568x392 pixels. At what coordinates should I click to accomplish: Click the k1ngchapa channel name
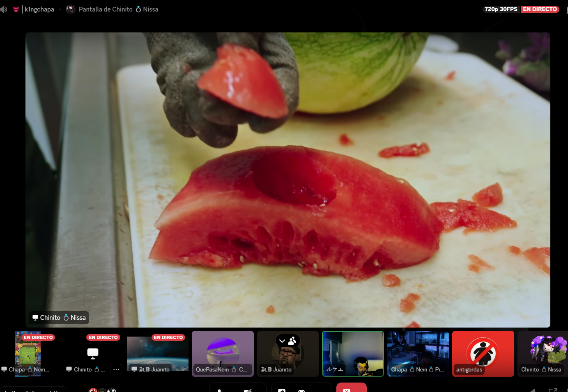tap(39, 9)
